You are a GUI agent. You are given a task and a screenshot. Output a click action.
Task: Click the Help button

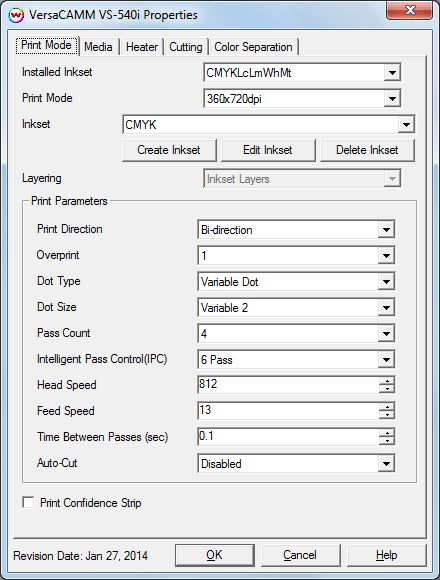(387, 555)
